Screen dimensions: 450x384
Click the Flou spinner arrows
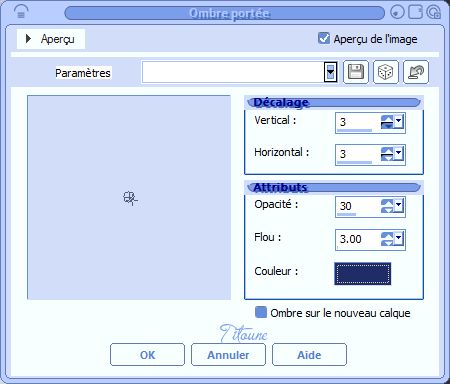387,239
